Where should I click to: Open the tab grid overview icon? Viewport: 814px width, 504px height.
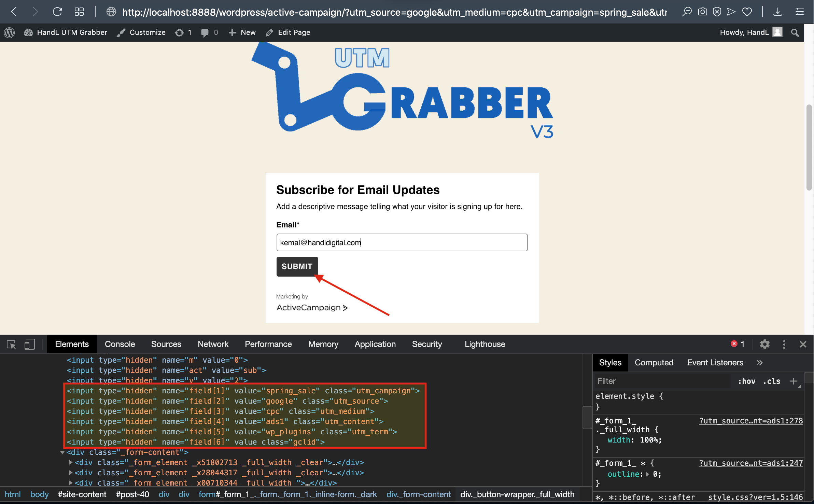click(x=79, y=12)
